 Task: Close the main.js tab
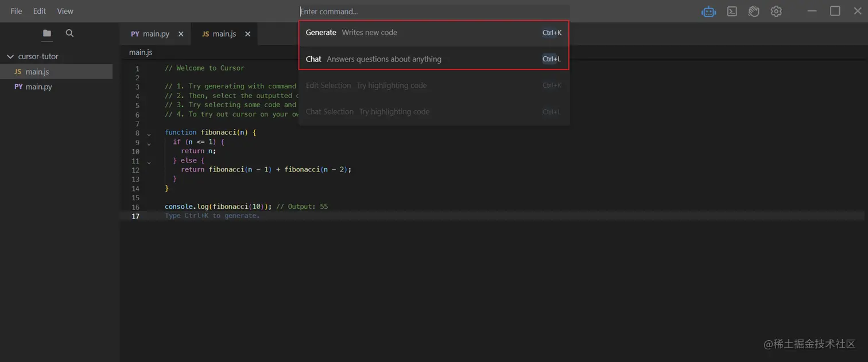click(248, 34)
